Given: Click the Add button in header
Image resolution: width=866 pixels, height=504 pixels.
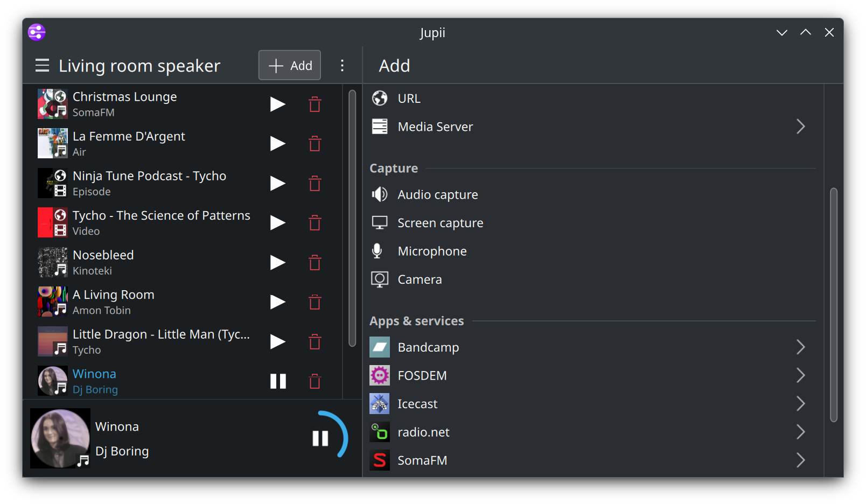Looking at the screenshot, I should point(290,66).
